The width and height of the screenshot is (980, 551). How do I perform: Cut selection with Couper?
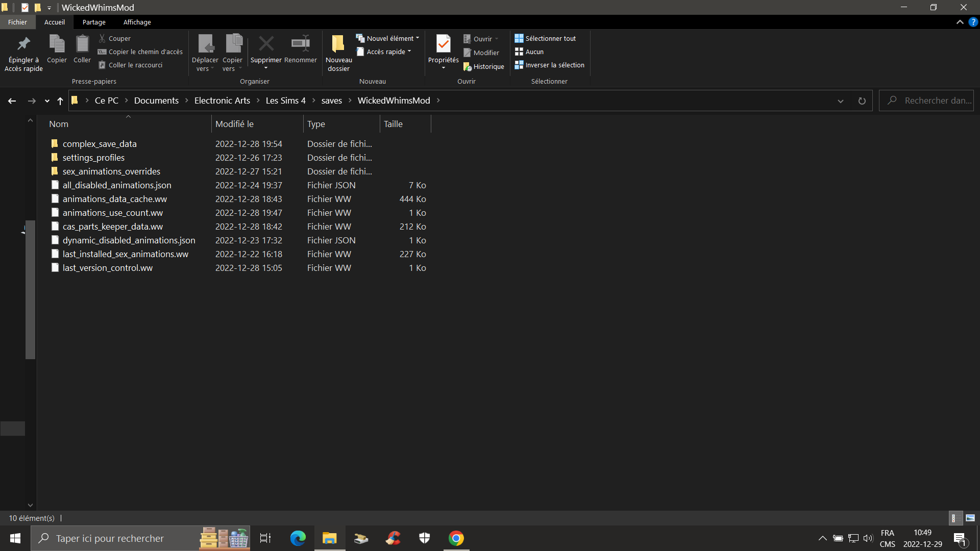tap(115, 38)
